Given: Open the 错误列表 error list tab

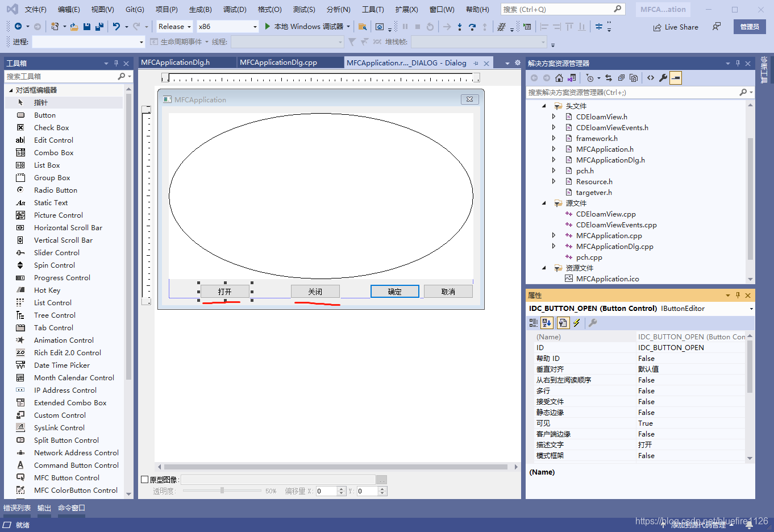Looking at the screenshot, I should [x=17, y=508].
